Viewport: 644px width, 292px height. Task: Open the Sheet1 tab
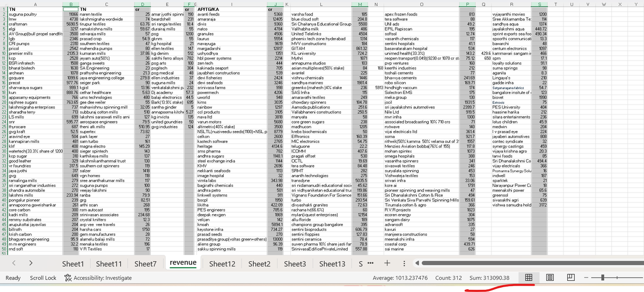pyautogui.click(x=74, y=264)
